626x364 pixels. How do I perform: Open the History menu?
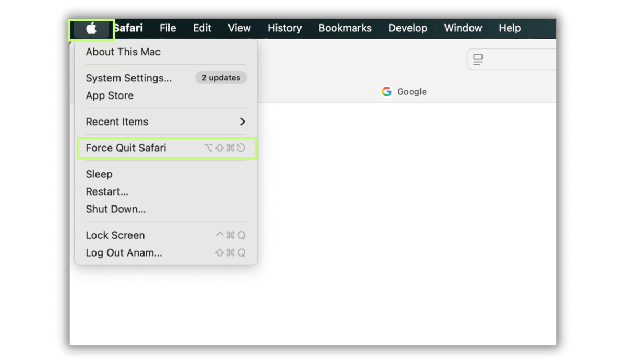click(x=285, y=28)
